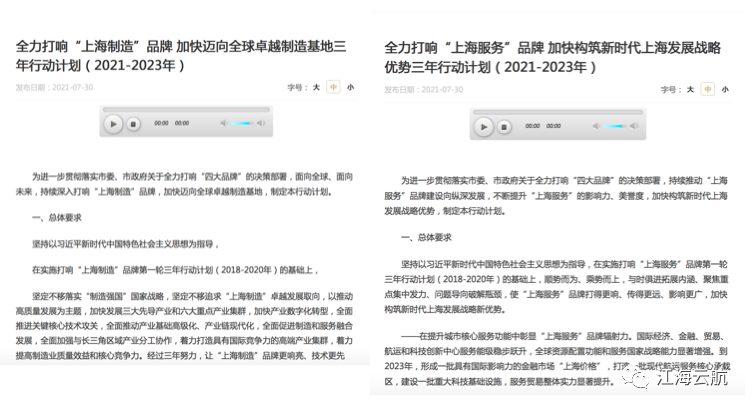Play audio in the left "上海制造" page
Image resolution: width=752 pixels, height=410 pixels.
113,124
